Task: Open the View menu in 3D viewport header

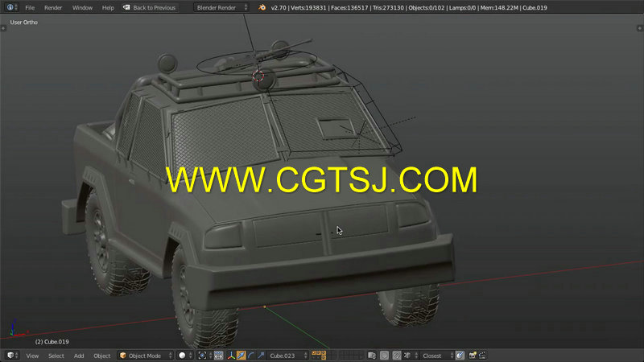Action: coord(32,356)
